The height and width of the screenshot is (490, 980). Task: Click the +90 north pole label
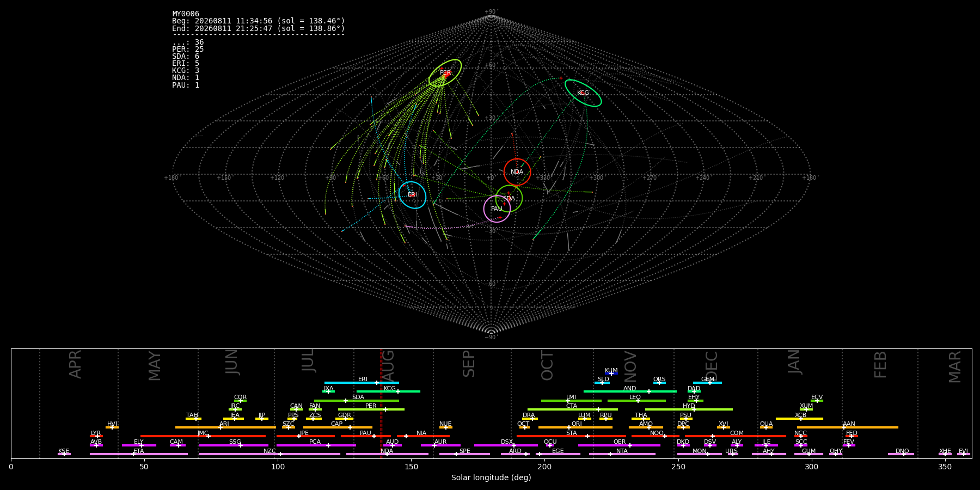[x=491, y=12]
